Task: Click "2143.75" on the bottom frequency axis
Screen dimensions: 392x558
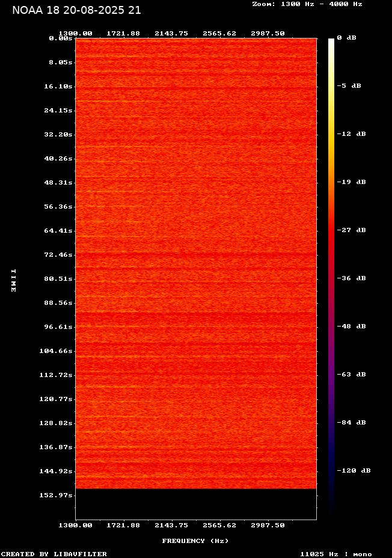Action: pyautogui.click(x=171, y=526)
